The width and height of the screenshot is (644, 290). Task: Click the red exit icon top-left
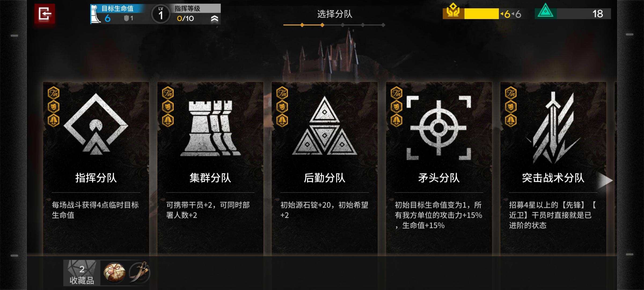(45, 14)
